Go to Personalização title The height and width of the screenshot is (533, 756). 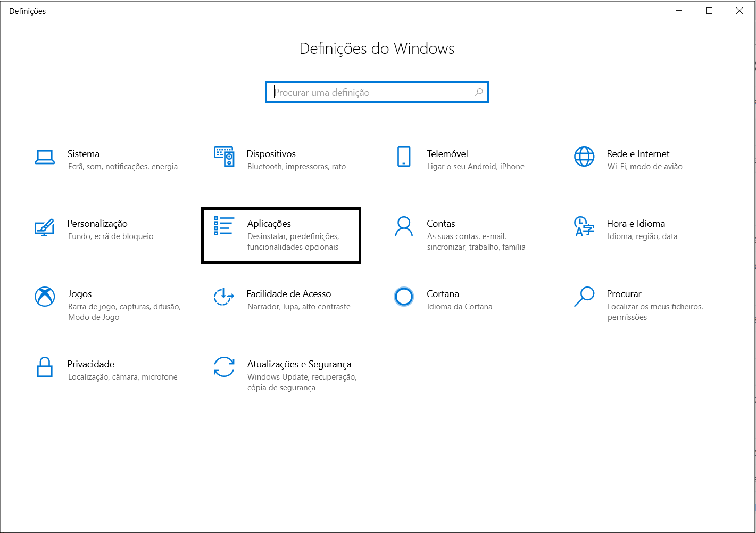point(97,224)
